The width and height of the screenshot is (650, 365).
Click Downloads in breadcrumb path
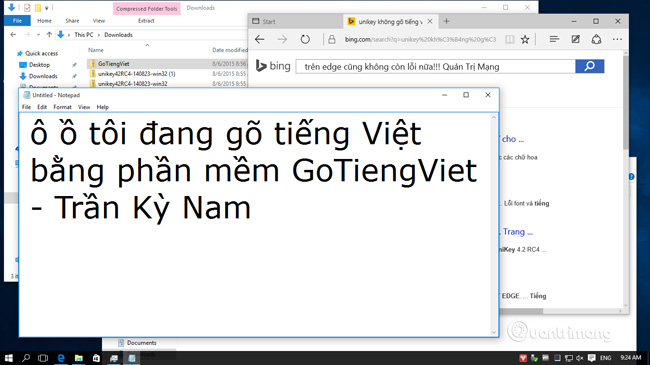(x=119, y=35)
